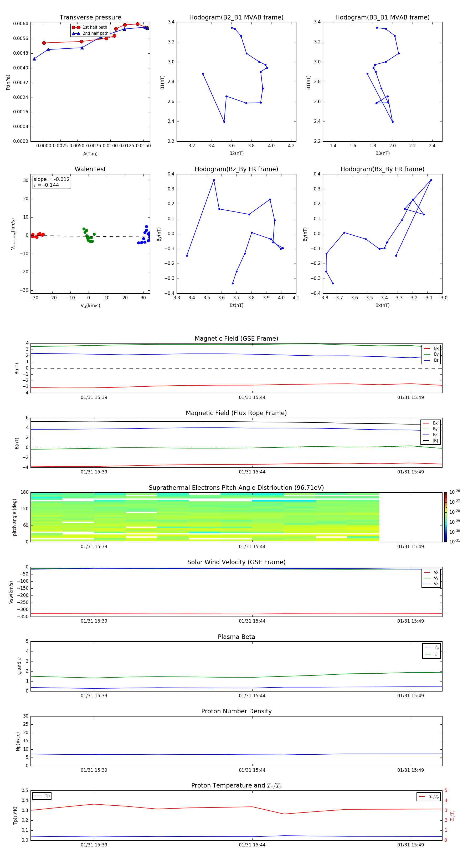Image resolution: width=473 pixels, height=868 pixels.
Task: Click the 'Solar Wind Velocity (GSE Frame)' title
Action: (x=236, y=562)
